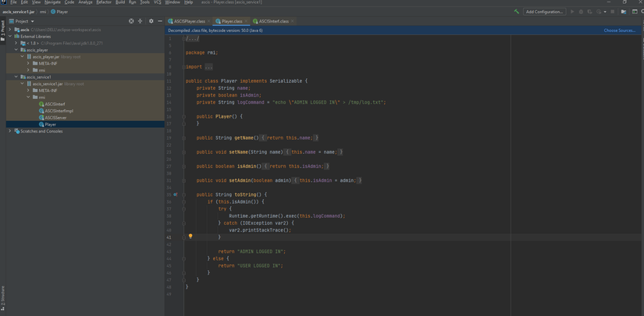Open the Refactor menu
This screenshot has width=644, height=316.
pyautogui.click(x=104, y=2)
